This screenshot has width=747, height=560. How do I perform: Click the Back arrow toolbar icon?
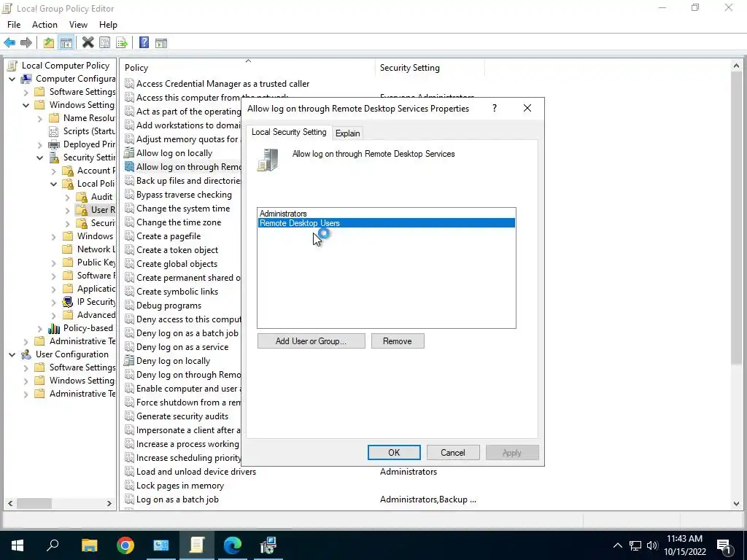tap(9, 43)
